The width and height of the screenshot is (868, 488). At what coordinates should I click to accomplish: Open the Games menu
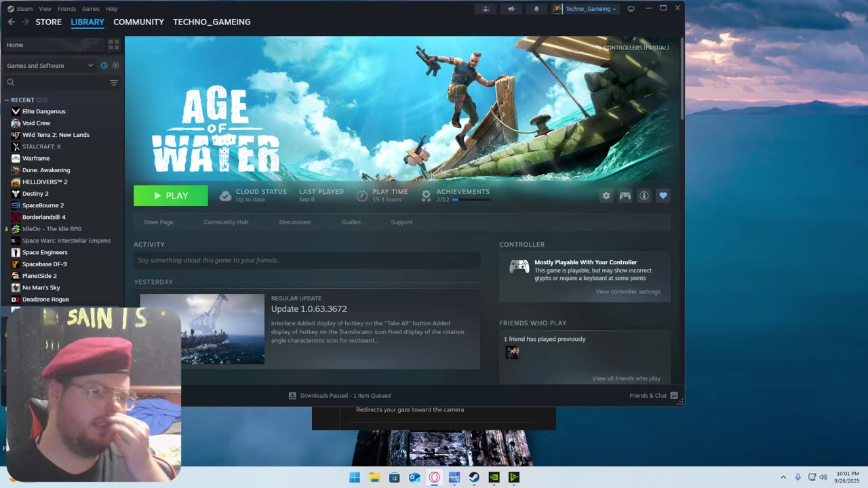tap(90, 9)
